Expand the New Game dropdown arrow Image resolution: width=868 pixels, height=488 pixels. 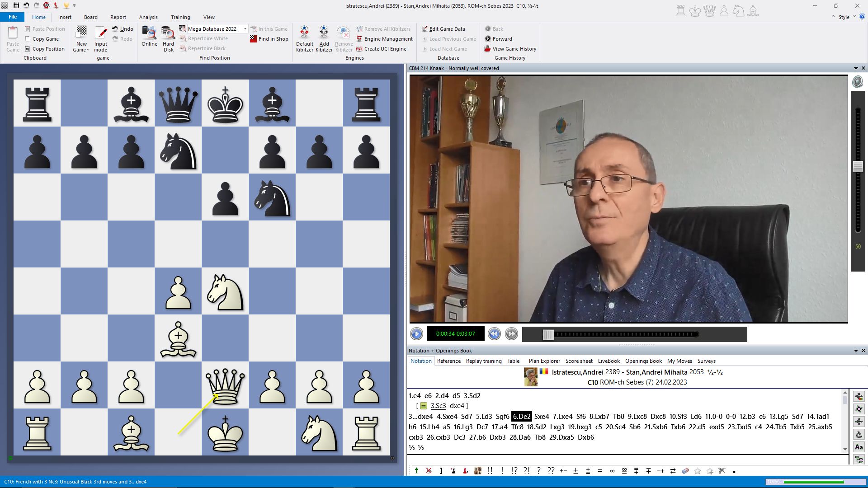point(88,49)
